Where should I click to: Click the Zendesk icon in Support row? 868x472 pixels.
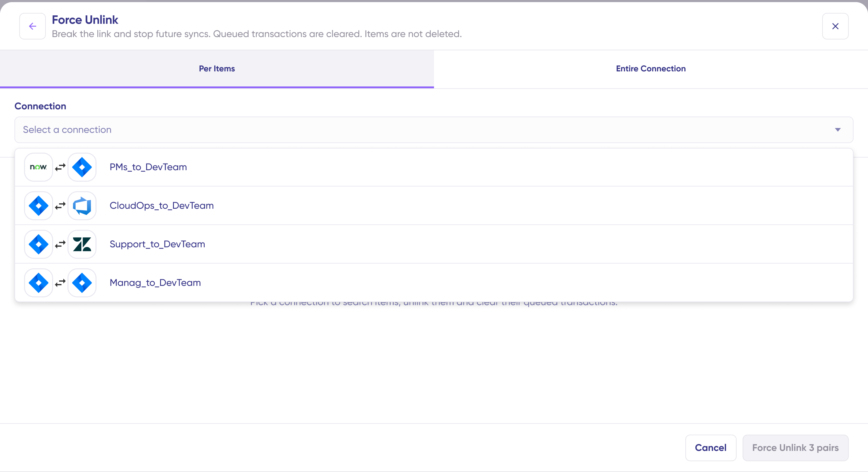[x=82, y=244]
